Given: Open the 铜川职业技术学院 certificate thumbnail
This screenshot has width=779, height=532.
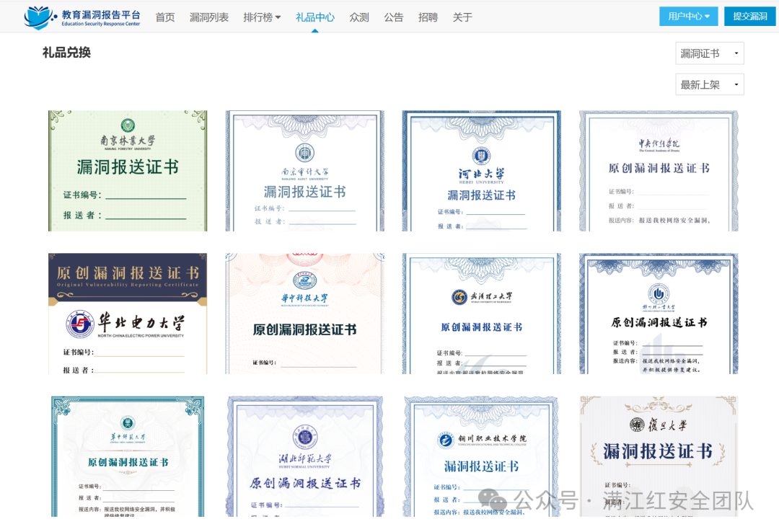Looking at the screenshot, I should tap(481, 456).
